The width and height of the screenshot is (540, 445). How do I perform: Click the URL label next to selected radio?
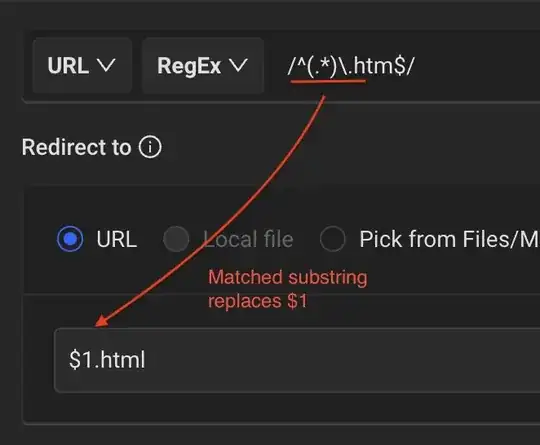pyautogui.click(x=116, y=239)
